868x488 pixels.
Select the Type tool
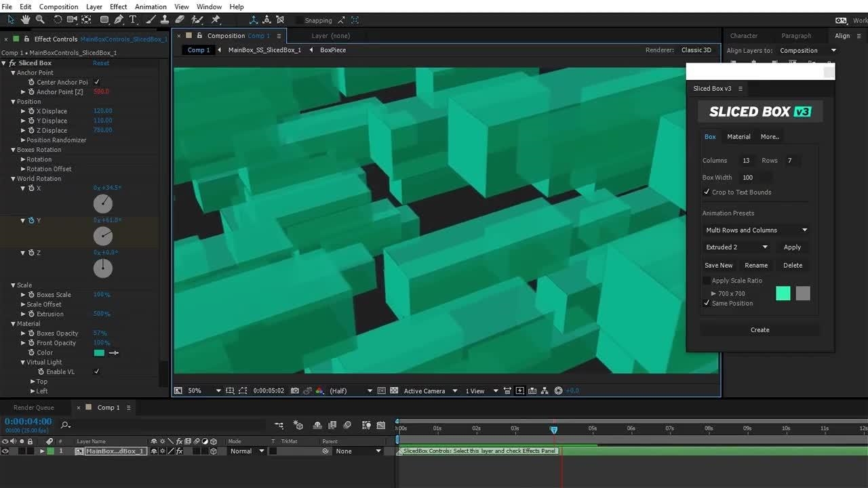tap(133, 20)
